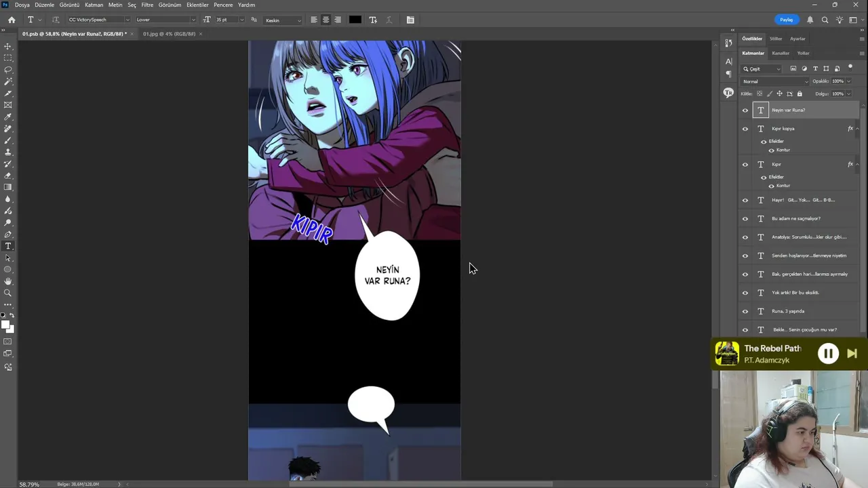Open the Dosya menu
This screenshot has height=488, width=868.
tap(22, 5)
